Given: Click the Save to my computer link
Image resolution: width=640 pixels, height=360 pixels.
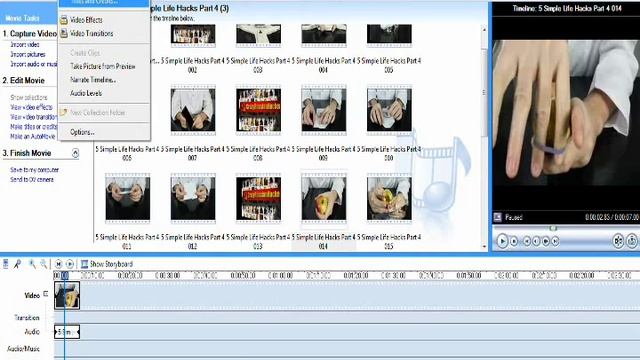Looking at the screenshot, I should pyautogui.click(x=35, y=170).
